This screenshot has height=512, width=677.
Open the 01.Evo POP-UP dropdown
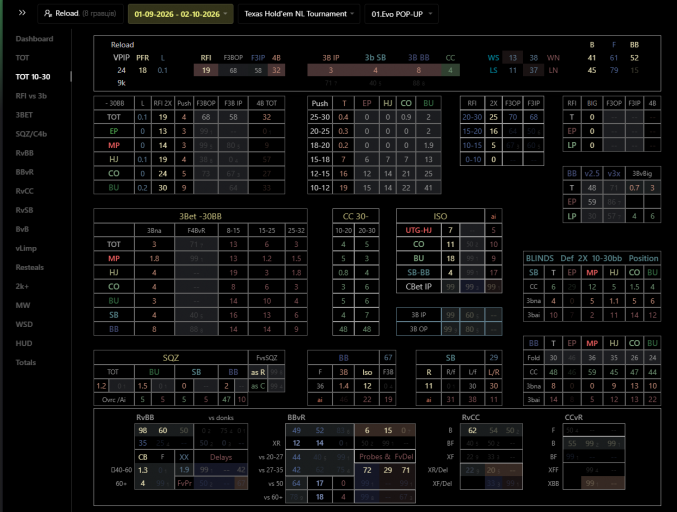[401, 14]
